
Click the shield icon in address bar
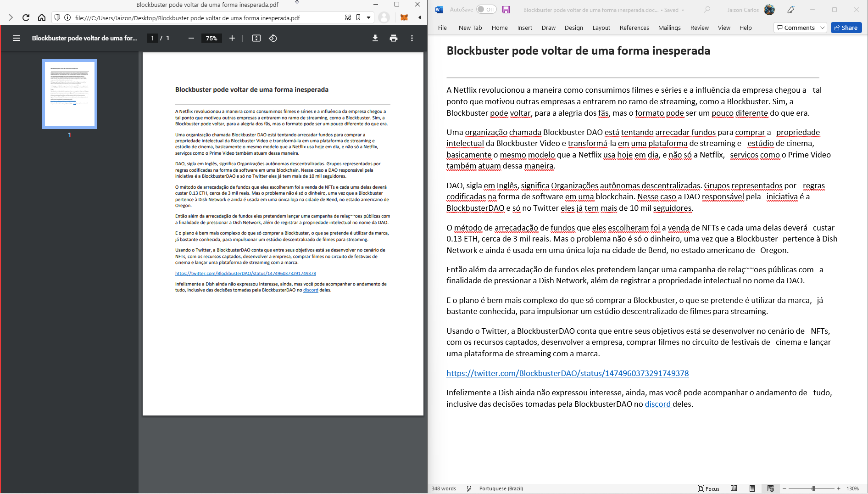point(57,17)
